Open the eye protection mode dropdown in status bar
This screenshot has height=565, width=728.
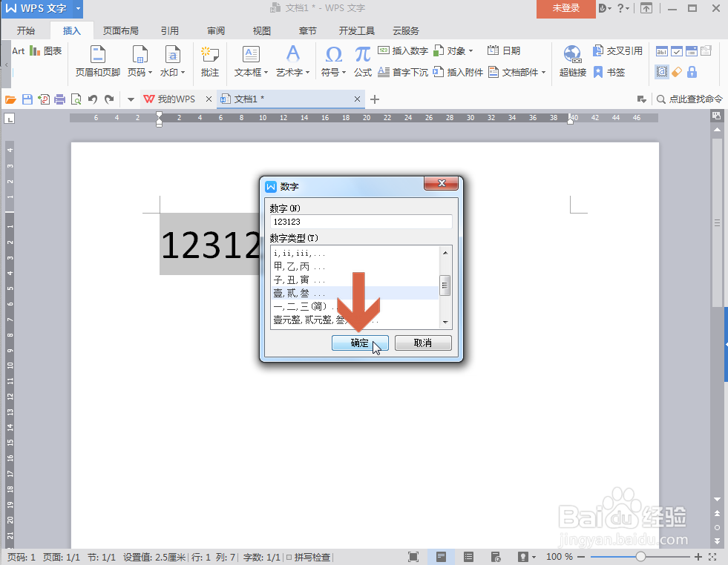point(534,557)
